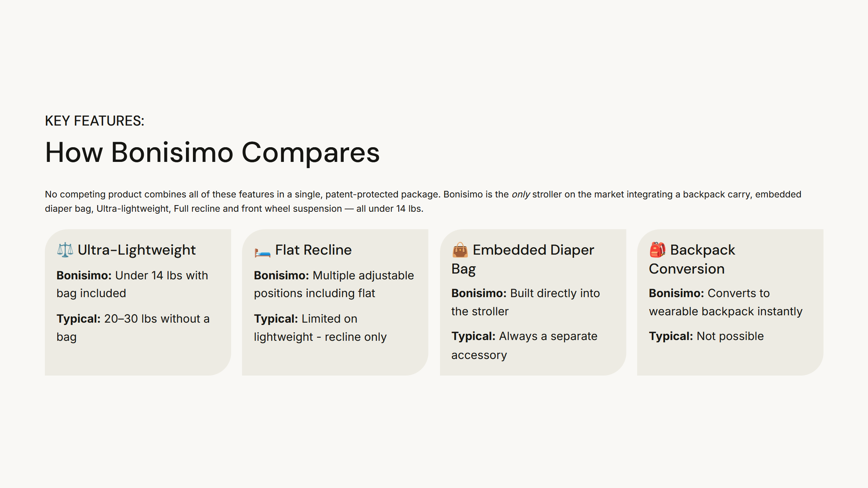Click Typical Not possible text
Screen dimensions: 868x488
pyautogui.click(x=706, y=336)
